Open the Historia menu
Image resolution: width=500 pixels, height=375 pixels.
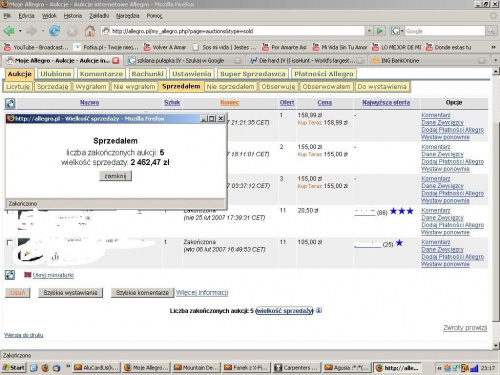[73, 16]
